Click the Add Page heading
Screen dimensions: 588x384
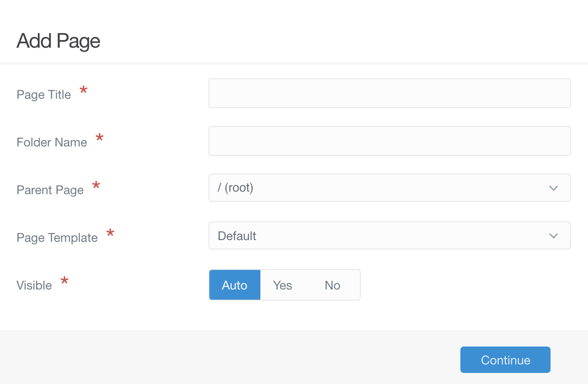[x=59, y=41]
